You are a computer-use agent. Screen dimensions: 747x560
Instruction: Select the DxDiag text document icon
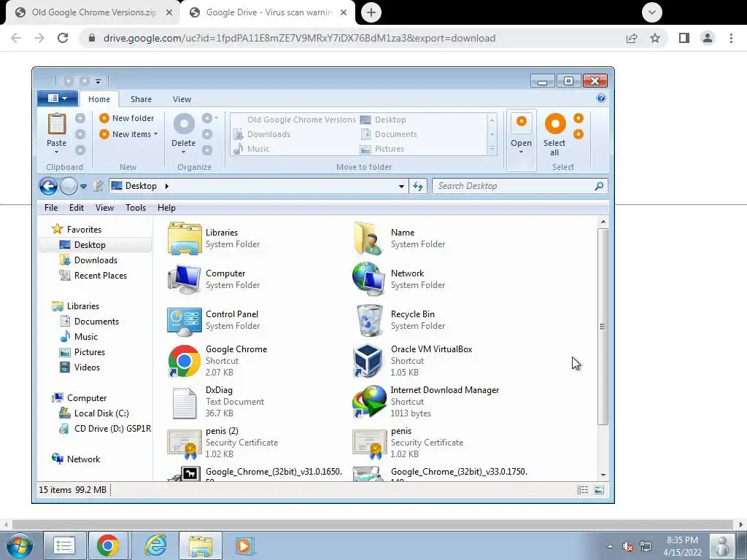185,402
